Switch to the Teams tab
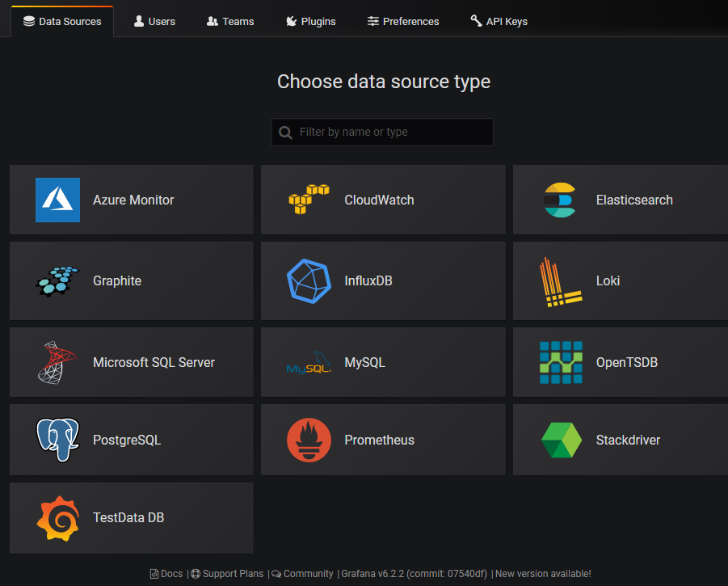Image resolution: width=728 pixels, height=586 pixels. tap(230, 21)
